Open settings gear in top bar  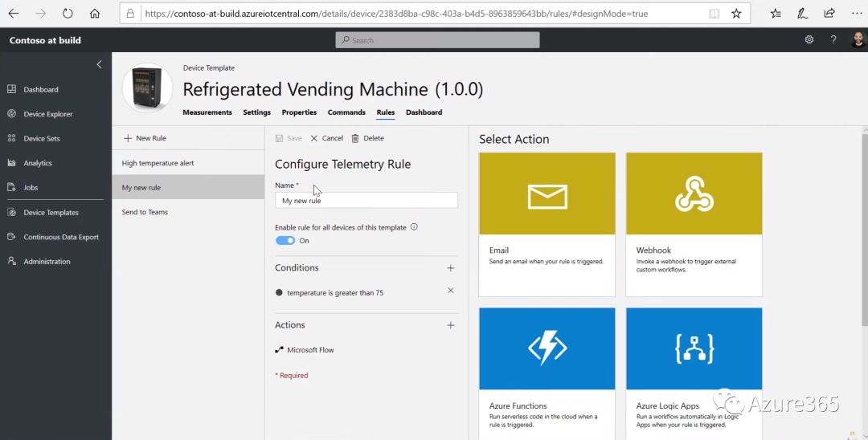(x=809, y=40)
